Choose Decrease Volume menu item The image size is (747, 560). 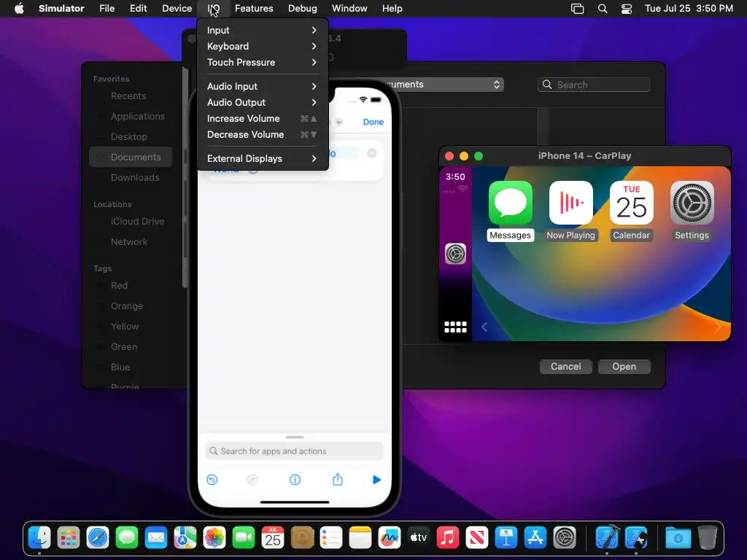pos(263,135)
